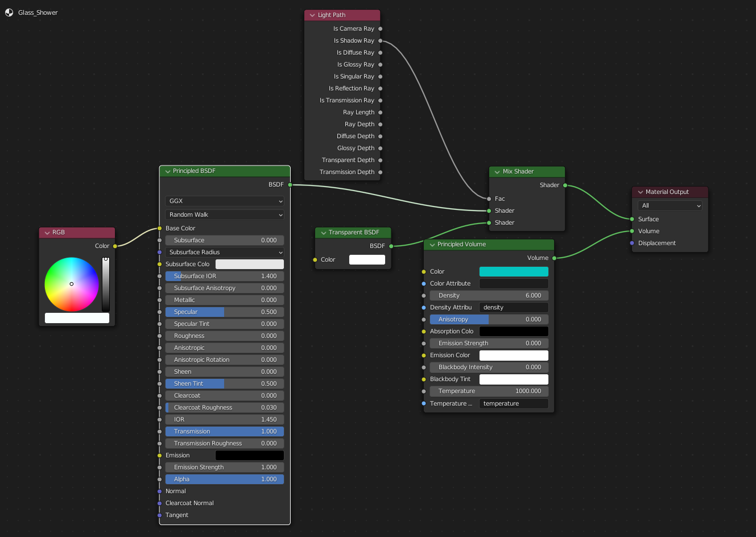This screenshot has width=756, height=537.
Task: Click the Sheen Tint slider
Action: pos(225,384)
